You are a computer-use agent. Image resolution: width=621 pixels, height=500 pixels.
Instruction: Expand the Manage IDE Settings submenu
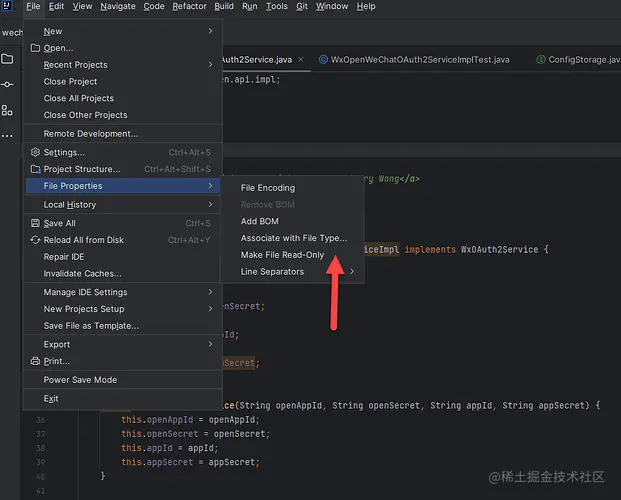point(210,292)
